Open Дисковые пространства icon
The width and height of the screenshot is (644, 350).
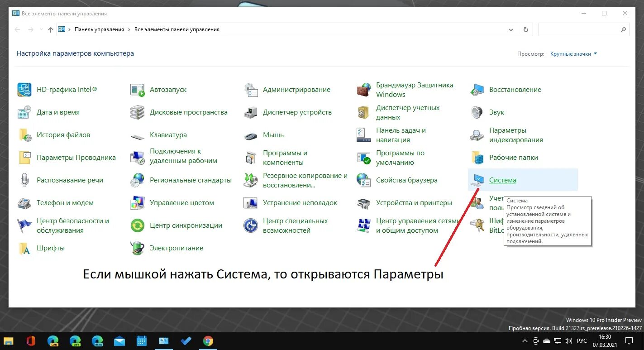(137, 112)
